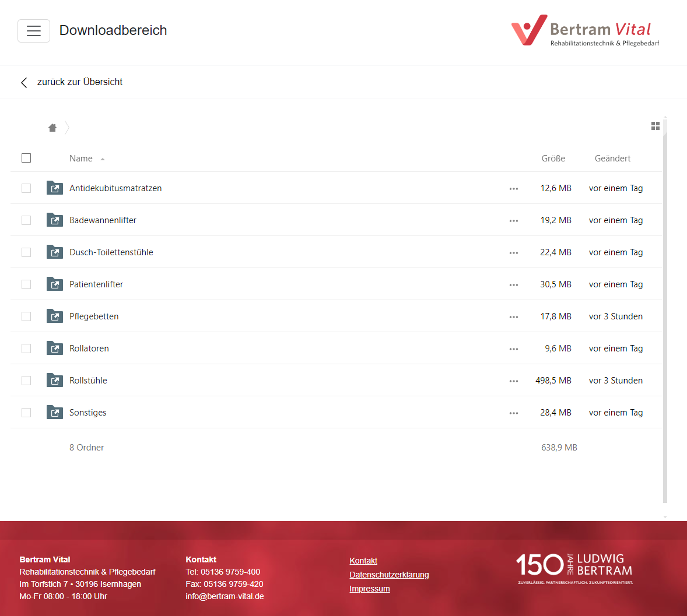Image resolution: width=687 pixels, height=616 pixels.
Task: Open the Dusch-Toilettenstühle folder
Action: [111, 252]
